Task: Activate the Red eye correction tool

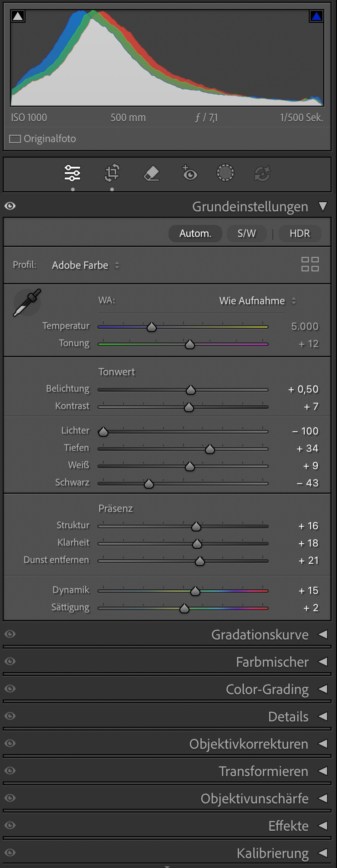Action: click(x=189, y=173)
